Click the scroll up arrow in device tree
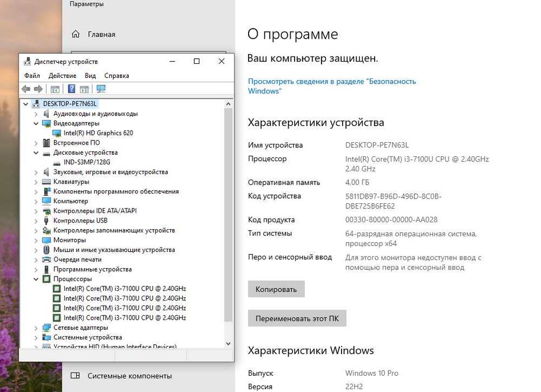Screen dimensions: 541x392 [228, 104]
